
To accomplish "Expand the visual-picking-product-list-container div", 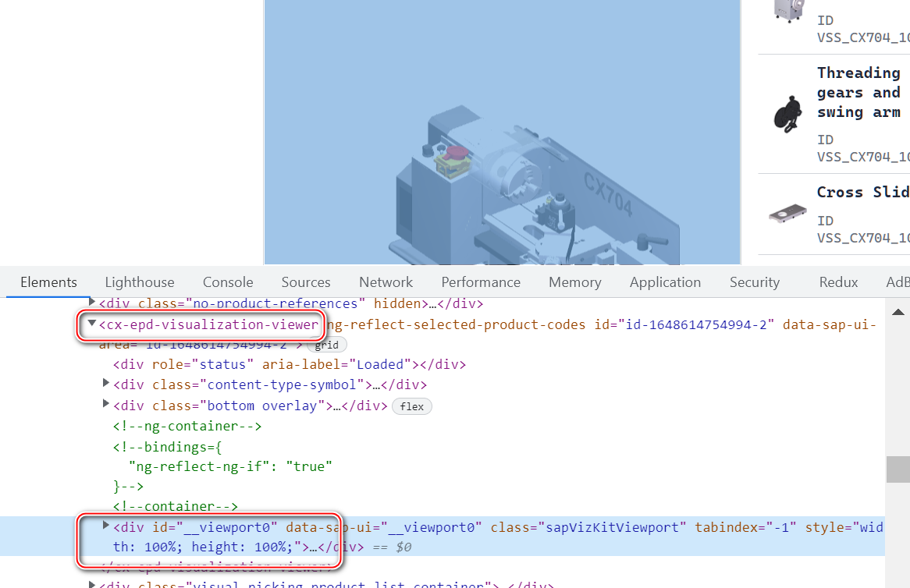I will click(91, 584).
